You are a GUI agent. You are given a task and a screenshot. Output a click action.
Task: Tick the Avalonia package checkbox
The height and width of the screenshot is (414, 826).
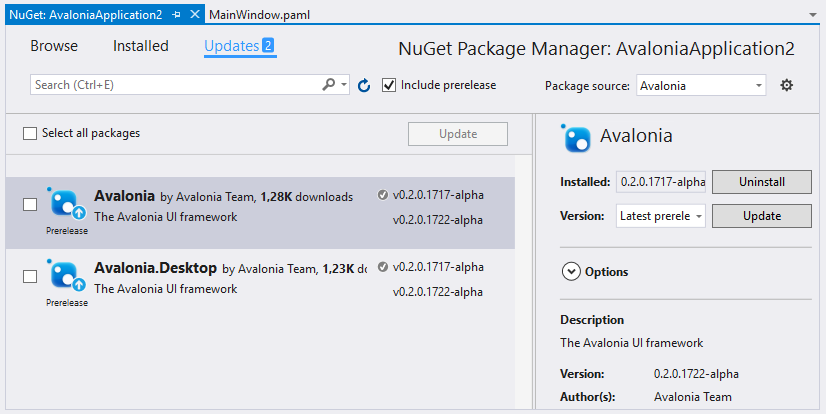click(30, 204)
